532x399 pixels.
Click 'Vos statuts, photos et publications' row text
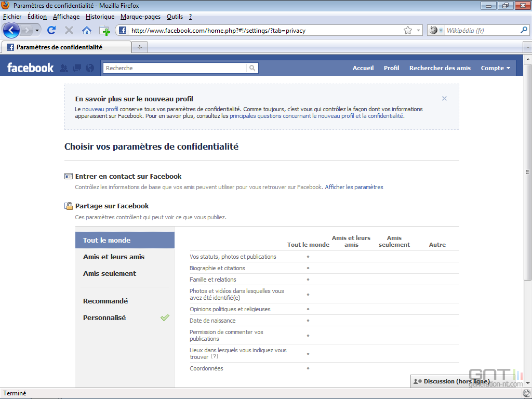233,257
